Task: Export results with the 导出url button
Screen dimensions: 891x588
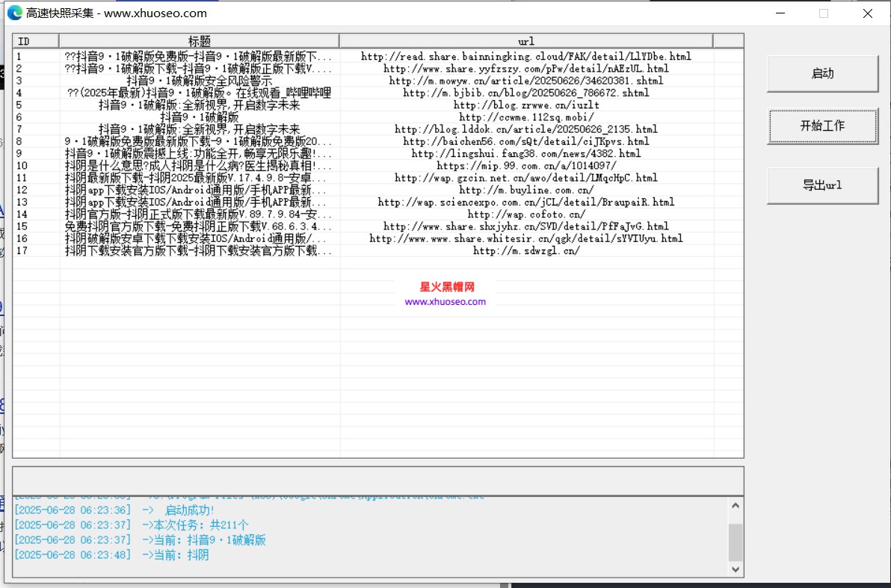Action: 822,185
